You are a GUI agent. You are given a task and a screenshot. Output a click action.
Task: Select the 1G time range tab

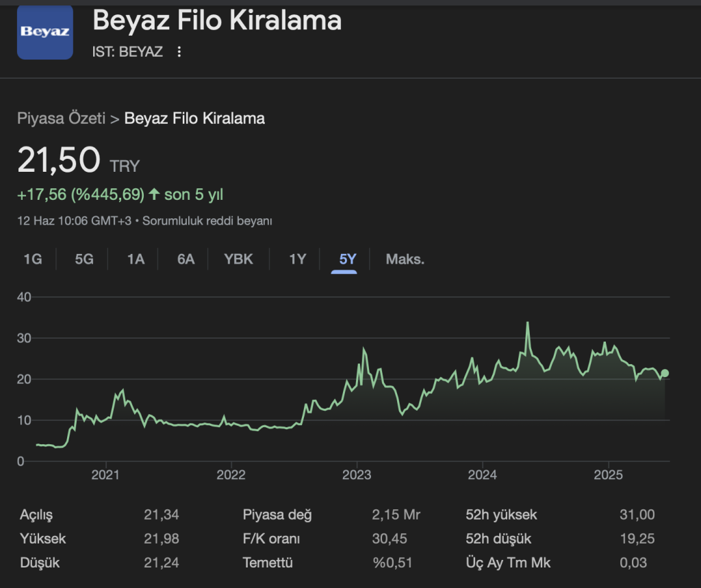(33, 259)
